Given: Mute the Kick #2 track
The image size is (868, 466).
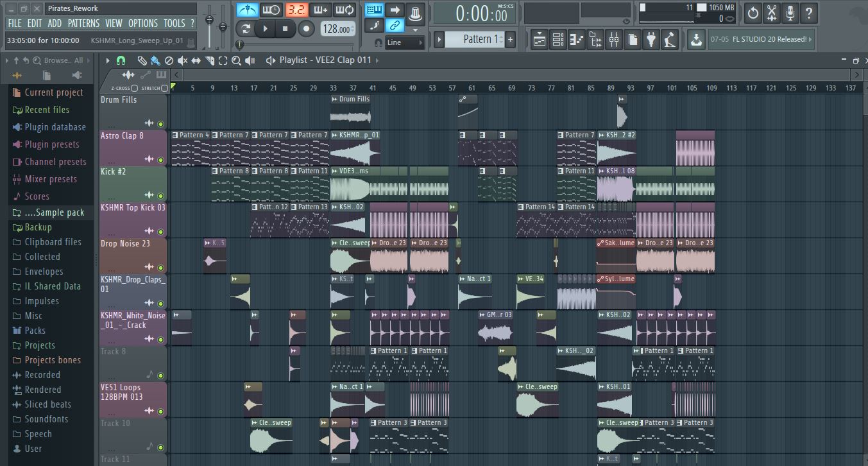Looking at the screenshot, I should [x=160, y=196].
